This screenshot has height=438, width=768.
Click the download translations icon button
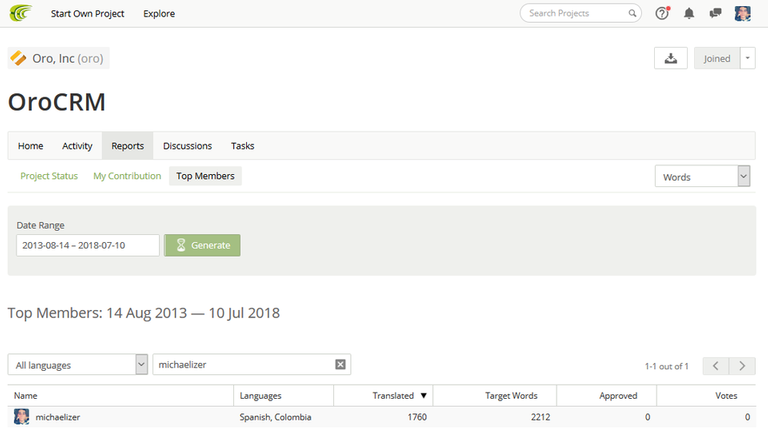pos(671,58)
